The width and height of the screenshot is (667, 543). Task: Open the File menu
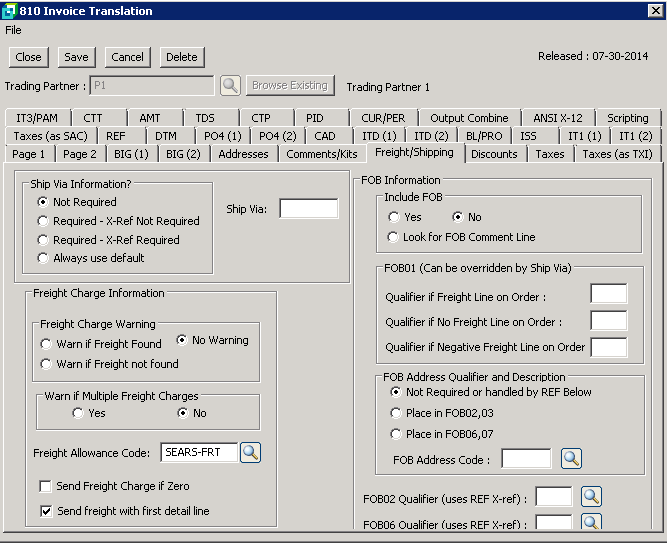(13, 30)
